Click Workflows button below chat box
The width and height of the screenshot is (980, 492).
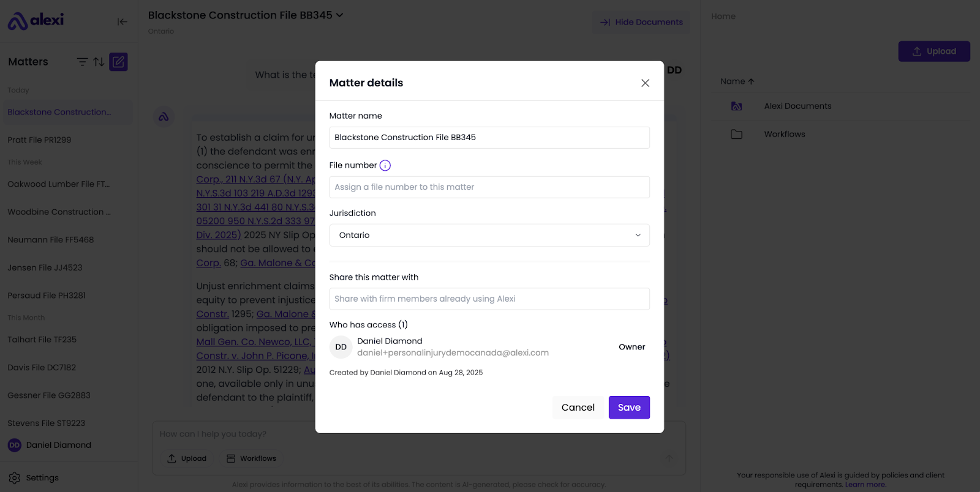[x=251, y=458]
